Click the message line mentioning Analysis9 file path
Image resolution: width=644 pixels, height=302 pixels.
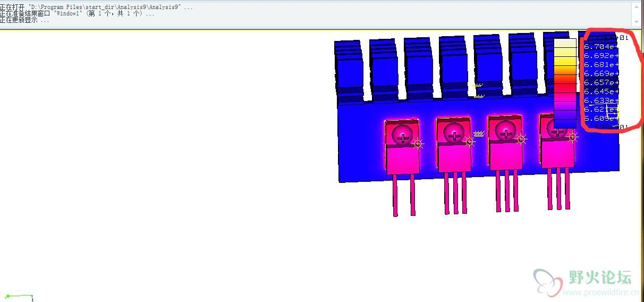pos(97,7)
